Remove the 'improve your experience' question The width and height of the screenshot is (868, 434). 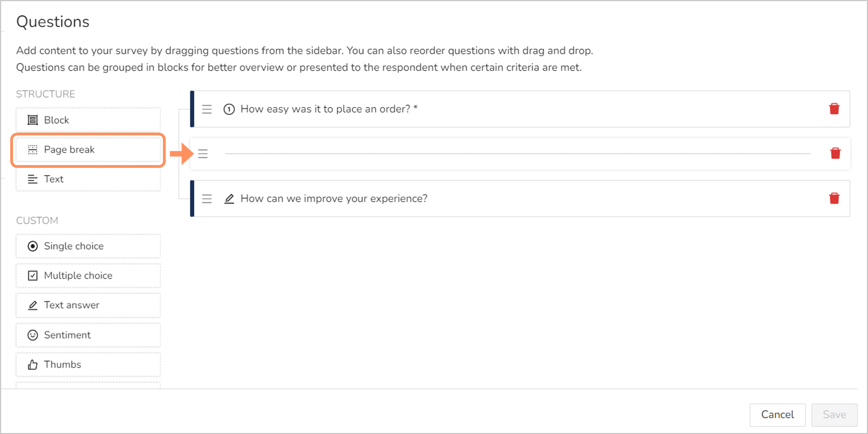(834, 198)
